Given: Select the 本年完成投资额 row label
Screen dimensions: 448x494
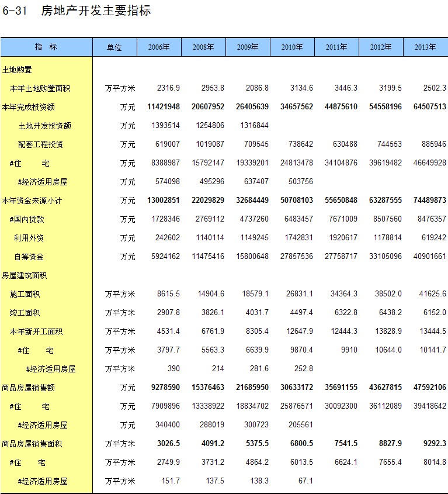Looking at the screenshot, I should pyautogui.click(x=29, y=107).
